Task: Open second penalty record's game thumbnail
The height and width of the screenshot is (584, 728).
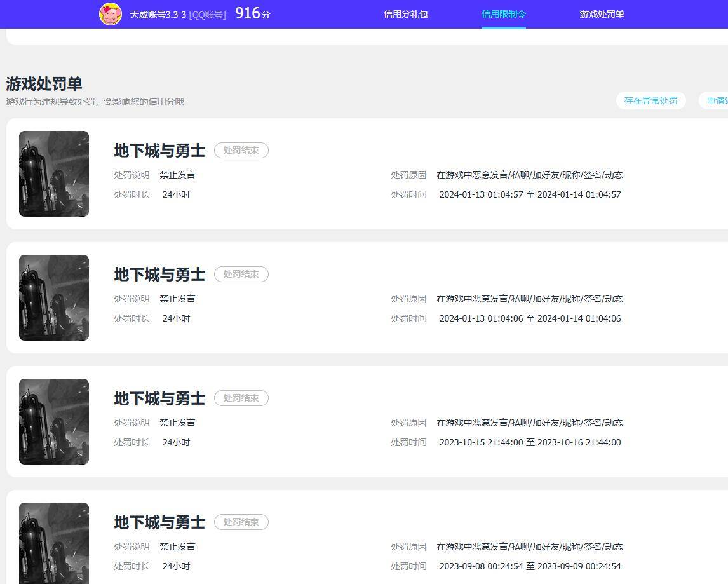Action: coord(54,297)
